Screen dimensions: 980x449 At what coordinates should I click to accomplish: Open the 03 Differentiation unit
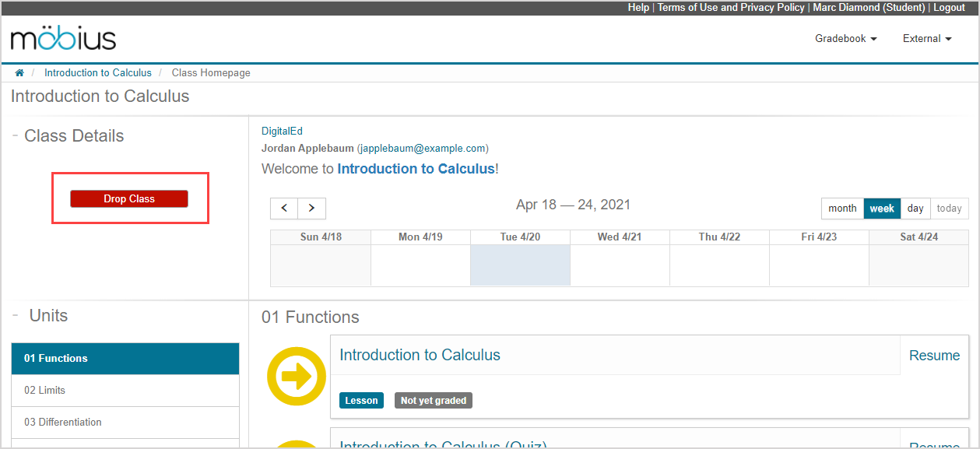[x=125, y=423]
